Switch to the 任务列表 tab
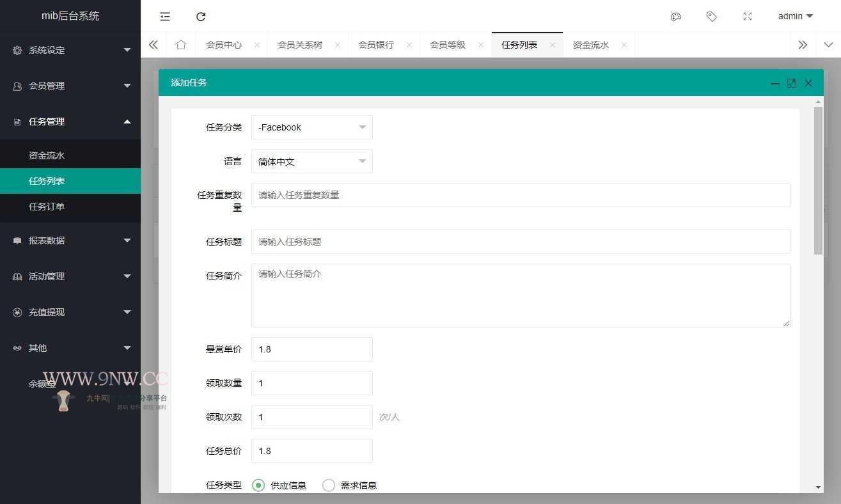Image resolution: width=841 pixels, height=504 pixels. point(519,45)
